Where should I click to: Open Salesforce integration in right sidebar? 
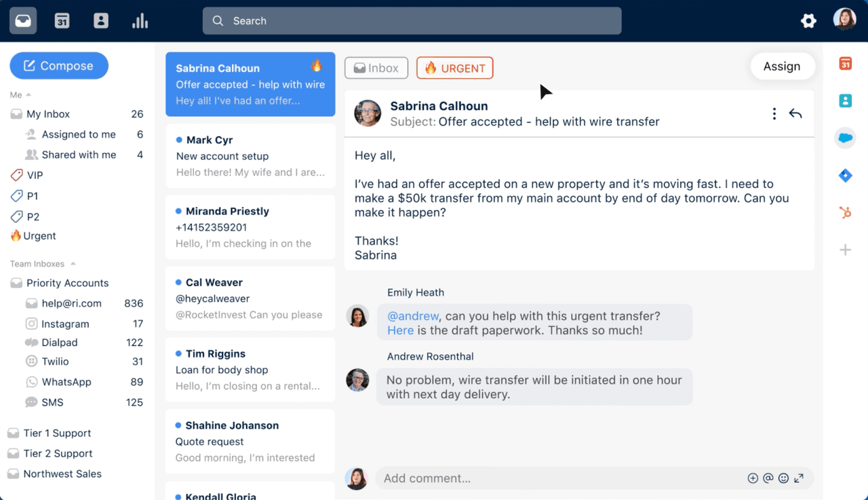pyautogui.click(x=845, y=138)
